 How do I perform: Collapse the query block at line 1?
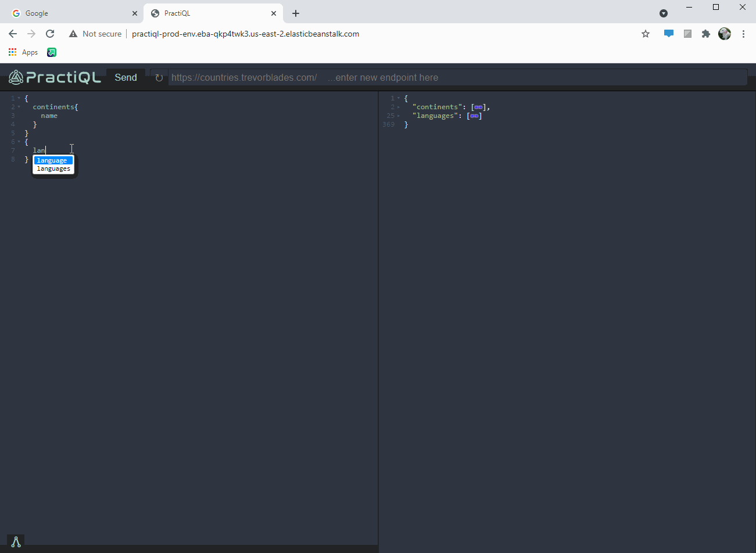(19, 98)
